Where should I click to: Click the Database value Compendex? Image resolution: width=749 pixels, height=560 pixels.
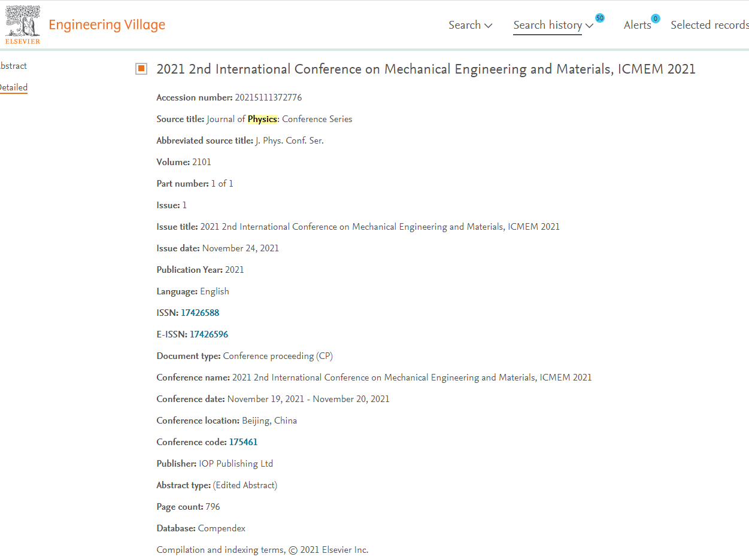pyautogui.click(x=222, y=528)
